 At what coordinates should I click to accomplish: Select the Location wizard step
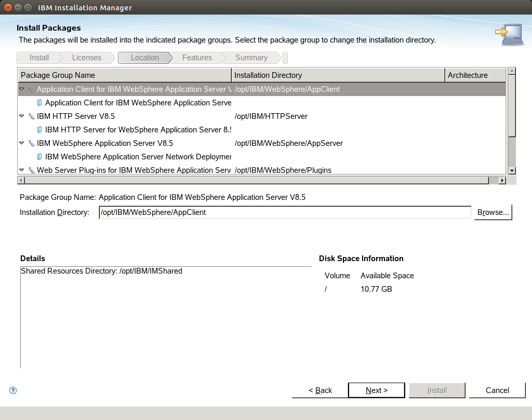point(145,58)
